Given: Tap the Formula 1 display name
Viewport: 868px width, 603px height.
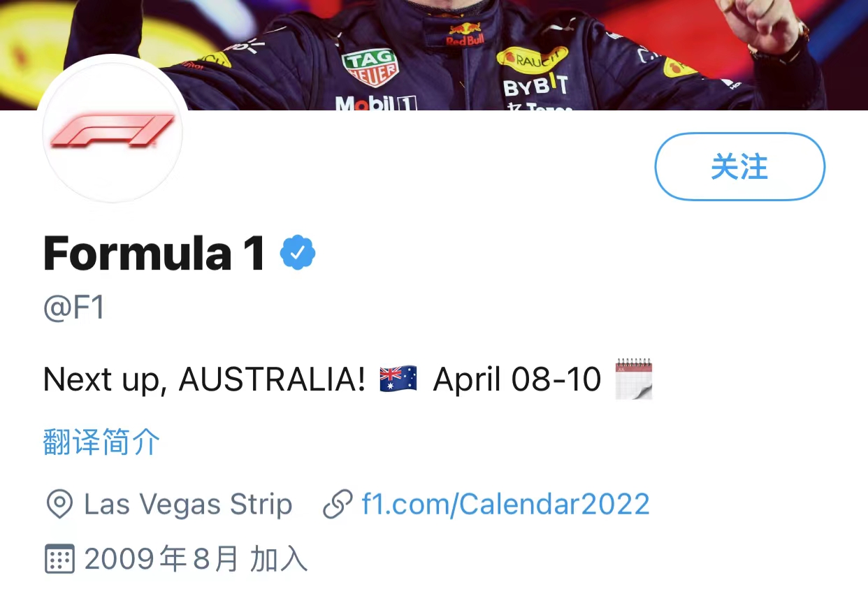Looking at the screenshot, I should coord(154,254).
